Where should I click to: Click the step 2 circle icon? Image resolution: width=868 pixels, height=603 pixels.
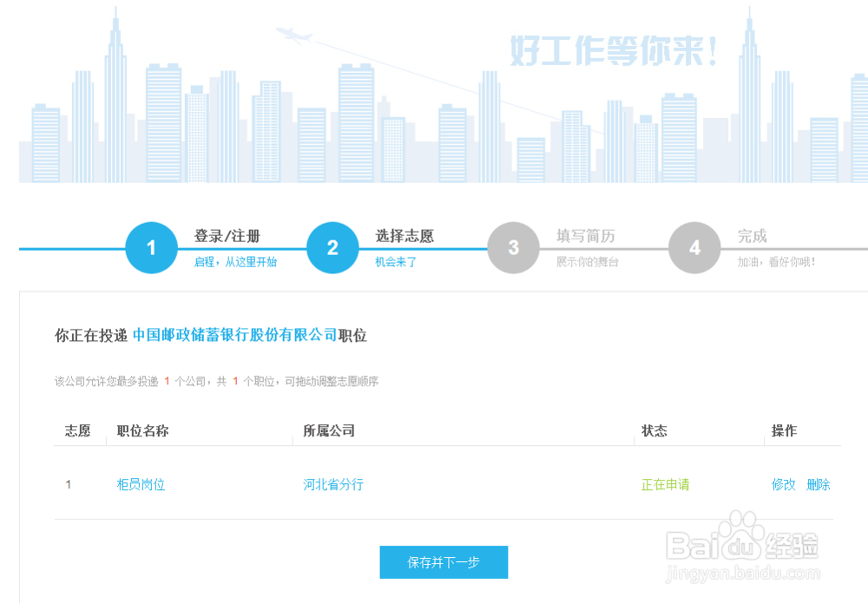click(x=332, y=248)
